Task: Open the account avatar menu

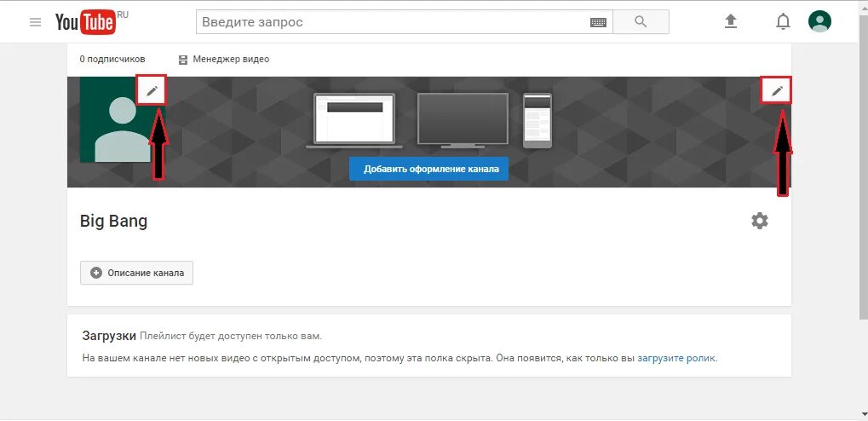Action: point(819,21)
